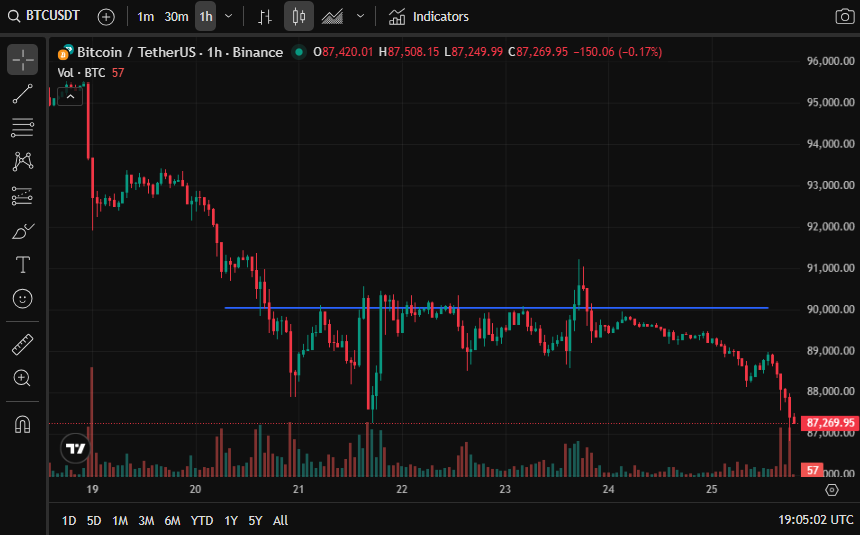
Task: Collapse the indicator legend with chevron
Action: [x=70, y=97]
